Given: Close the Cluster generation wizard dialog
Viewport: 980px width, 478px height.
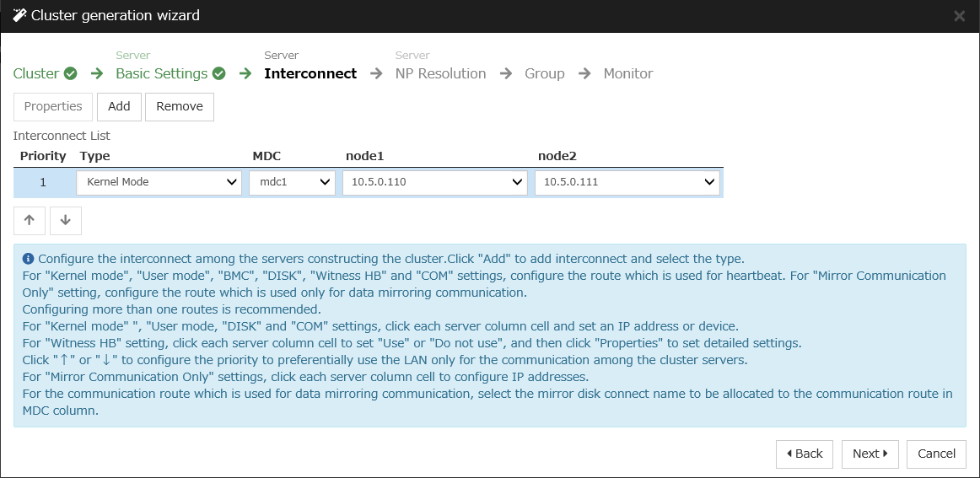Looking at the screenshot, I should [x=959, y=16].
